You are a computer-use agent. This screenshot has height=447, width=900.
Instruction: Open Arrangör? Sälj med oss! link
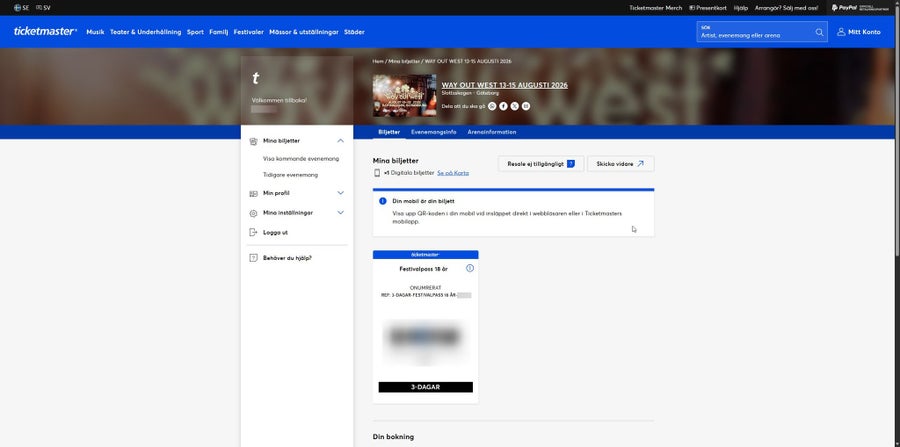click(x=786, y=8)
